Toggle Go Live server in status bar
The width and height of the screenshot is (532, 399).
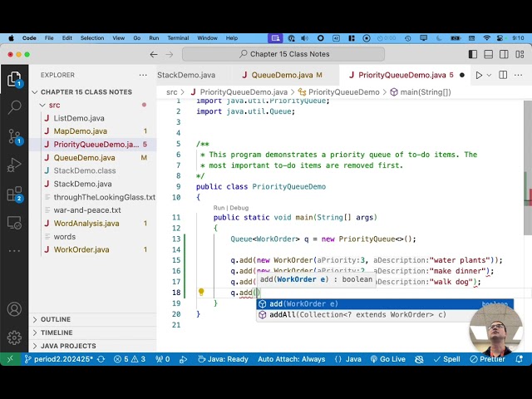click(x=392, y=359)
